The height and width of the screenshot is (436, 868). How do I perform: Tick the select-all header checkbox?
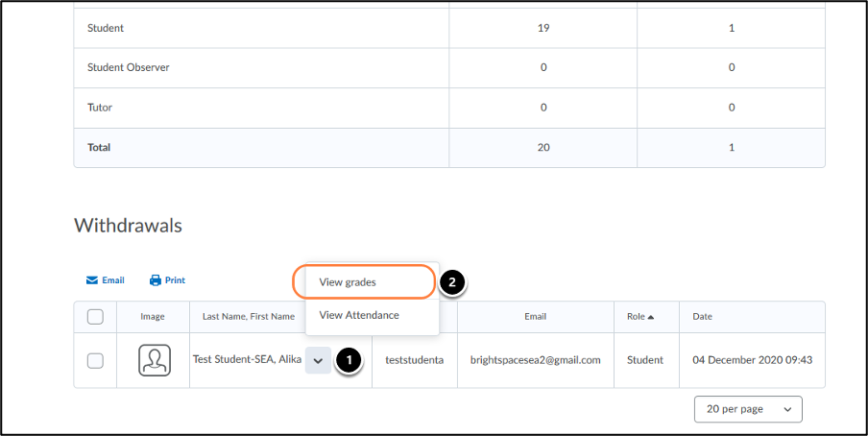pos(95,316)
